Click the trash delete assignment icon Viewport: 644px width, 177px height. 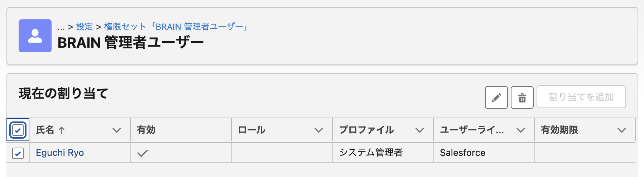tap(522, 97)
